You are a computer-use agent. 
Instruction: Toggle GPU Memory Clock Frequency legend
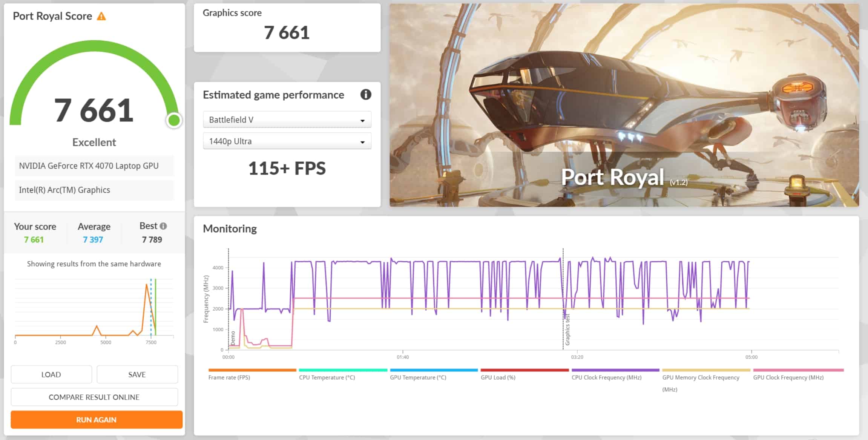point(701,377)
